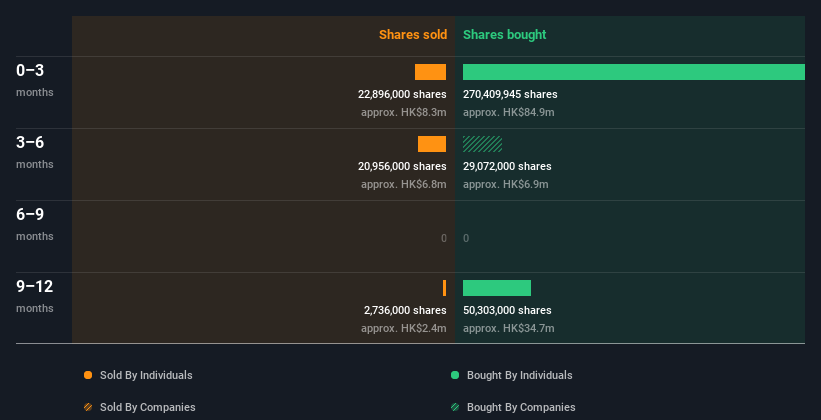Screen dimensions: 821x420
Task: Click the orange Sold By Individuals legend dot
Action: pos(88,375)
